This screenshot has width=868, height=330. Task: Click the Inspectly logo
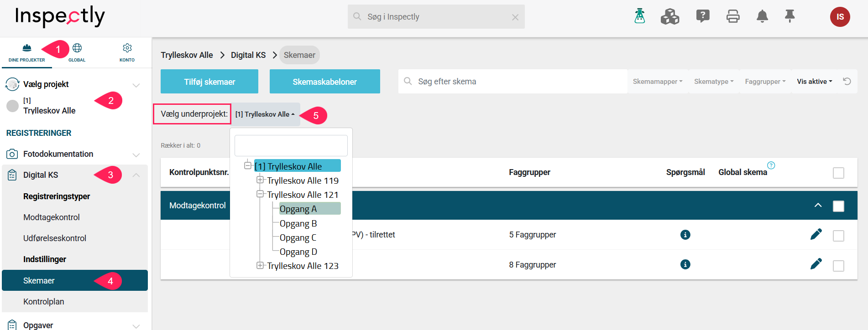tap(60, 16)
